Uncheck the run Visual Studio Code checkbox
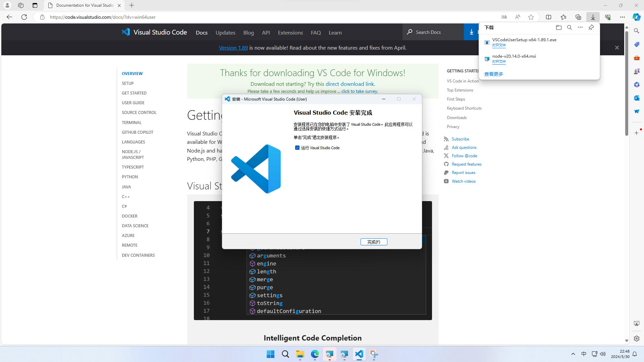 (x=297, y=148)
